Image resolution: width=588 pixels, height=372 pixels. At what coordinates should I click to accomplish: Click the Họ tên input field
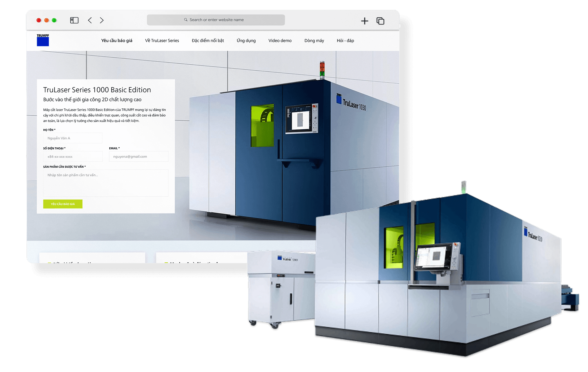tap(73, 138)
